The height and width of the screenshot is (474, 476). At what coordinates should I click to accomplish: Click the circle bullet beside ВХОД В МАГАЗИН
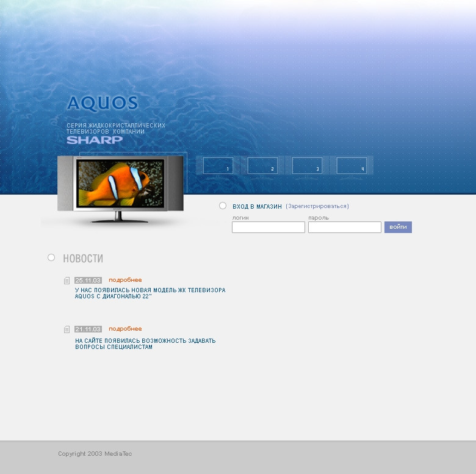(x=223, y=206)
